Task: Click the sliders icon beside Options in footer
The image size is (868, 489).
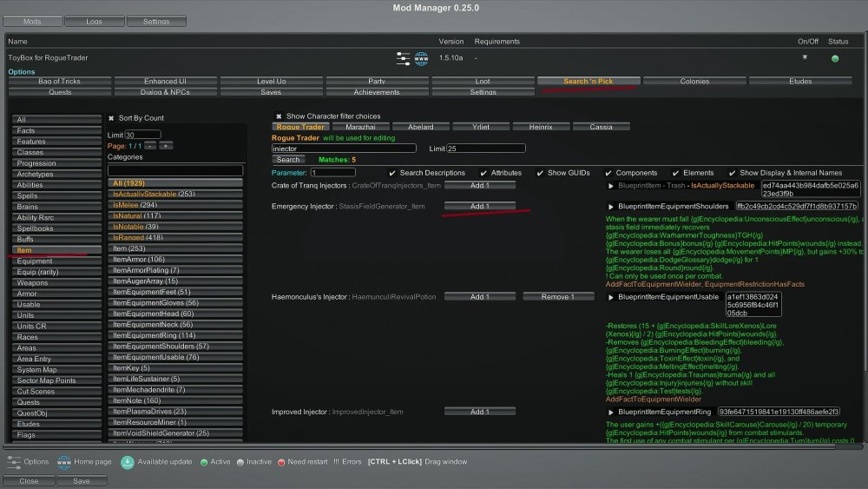Action: point(14,461)
